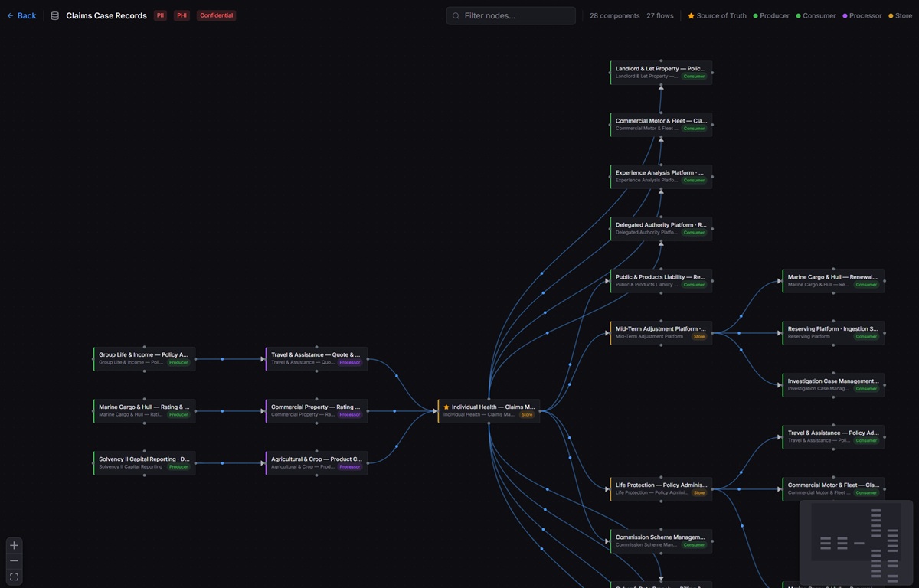Select Commercial Motor & Fleet node right of Life Protection
Viewport: 919px width, 588px height.
tap(833, 488)
